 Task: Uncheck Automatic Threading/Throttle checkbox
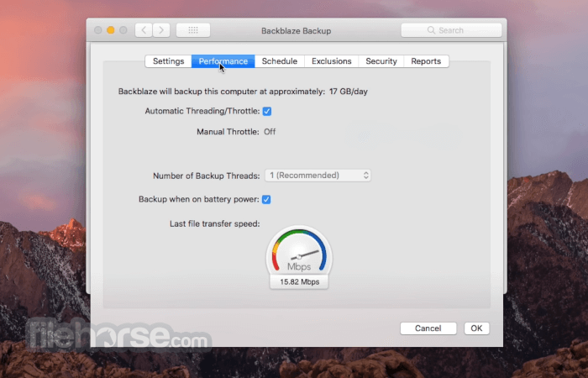(267, 112)
